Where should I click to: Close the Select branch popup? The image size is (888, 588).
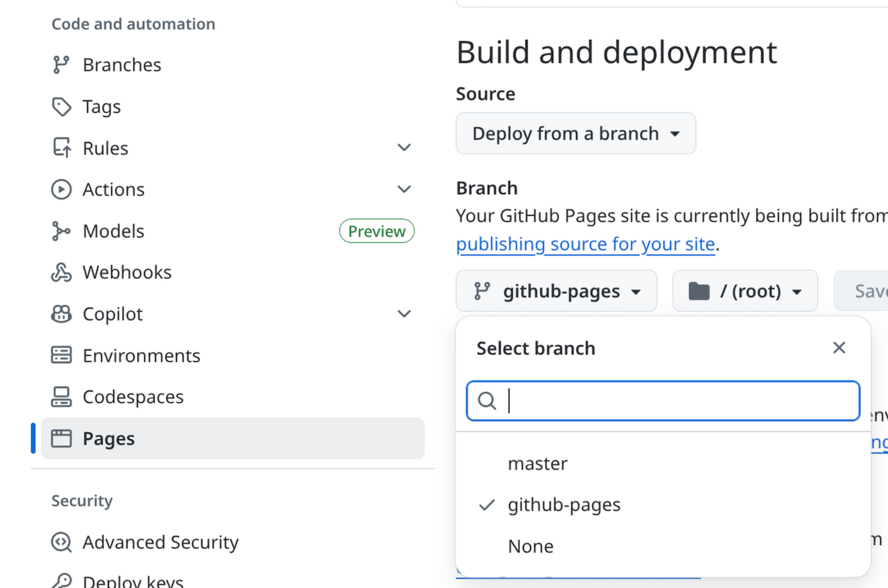point(839,348)
